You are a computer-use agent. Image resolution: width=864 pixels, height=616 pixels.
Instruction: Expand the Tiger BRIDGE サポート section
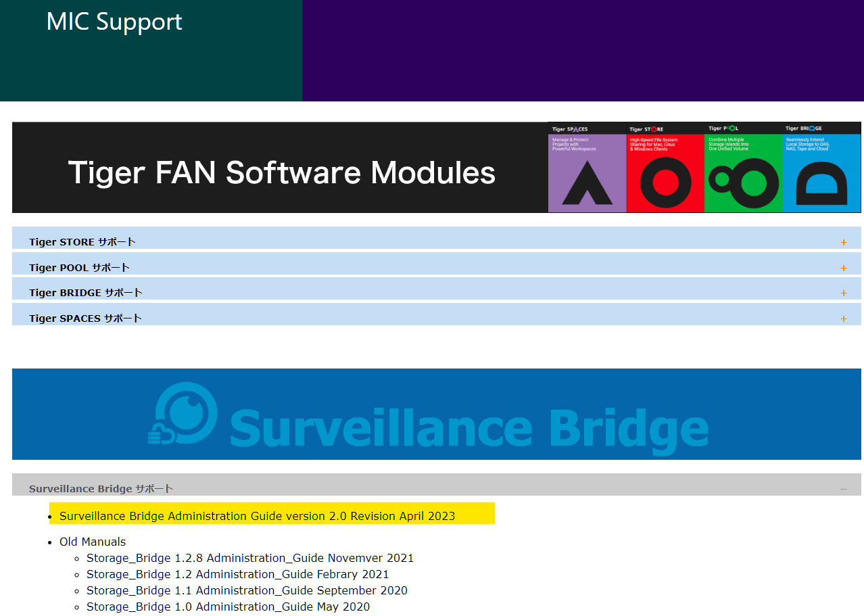tap(437, 289)
